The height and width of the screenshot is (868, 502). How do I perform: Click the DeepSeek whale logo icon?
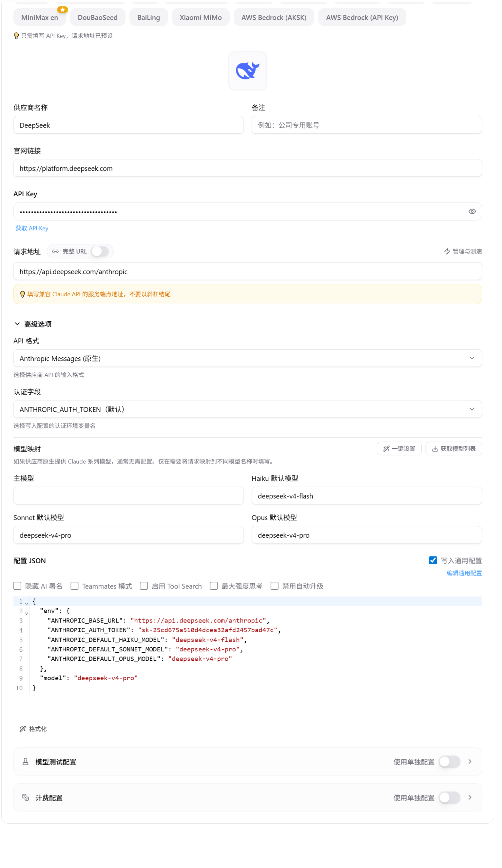[x=247, y=71]
